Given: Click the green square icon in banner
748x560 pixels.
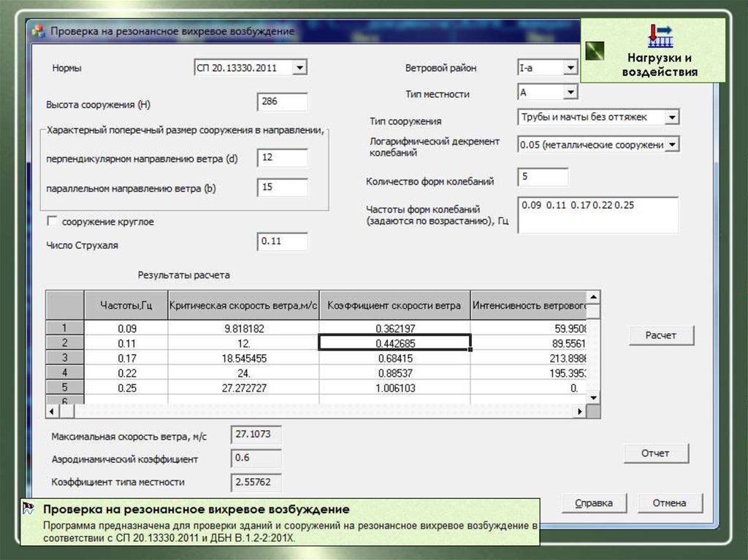Looking at the screenshot, I should click(x=595, y=52).
